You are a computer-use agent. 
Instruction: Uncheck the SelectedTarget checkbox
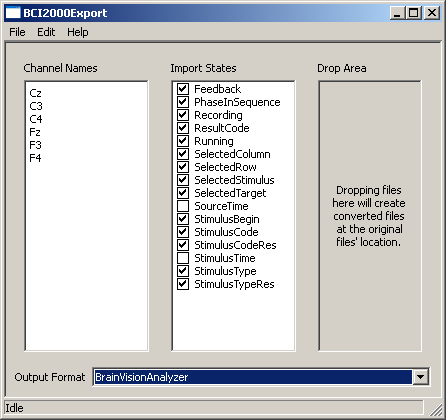click(183, 193)
